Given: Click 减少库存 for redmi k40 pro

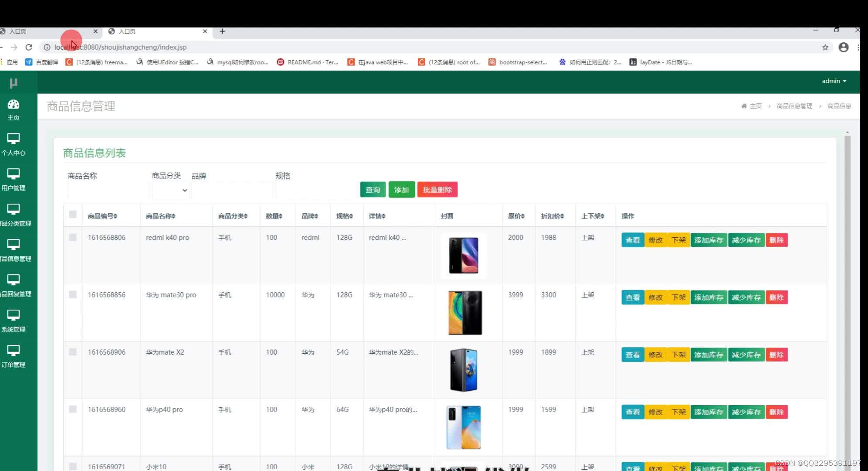Looking at the screenshot, I should pyautogui.click(x=746, y=240).
